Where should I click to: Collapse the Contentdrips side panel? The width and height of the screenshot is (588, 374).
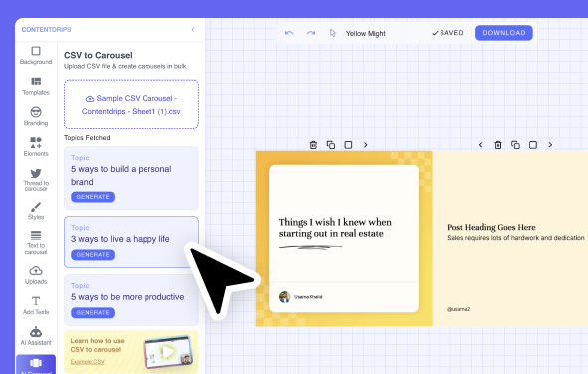coord(193,30)
